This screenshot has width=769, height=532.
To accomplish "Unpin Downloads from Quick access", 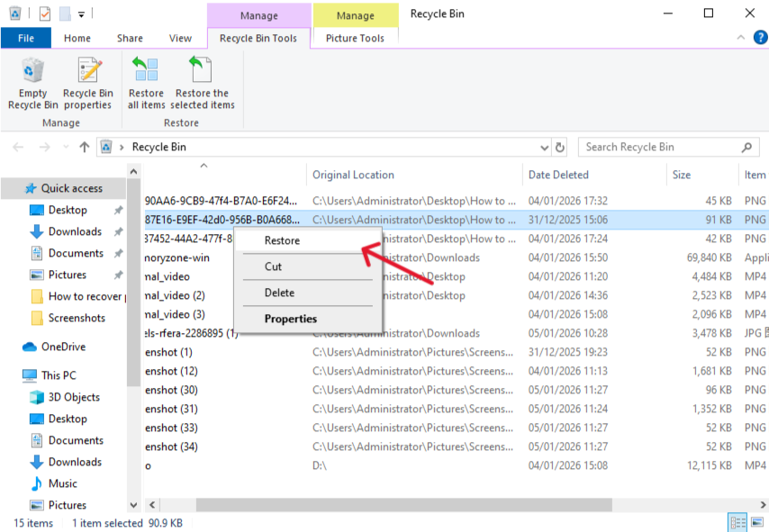I will coord(118,231).
